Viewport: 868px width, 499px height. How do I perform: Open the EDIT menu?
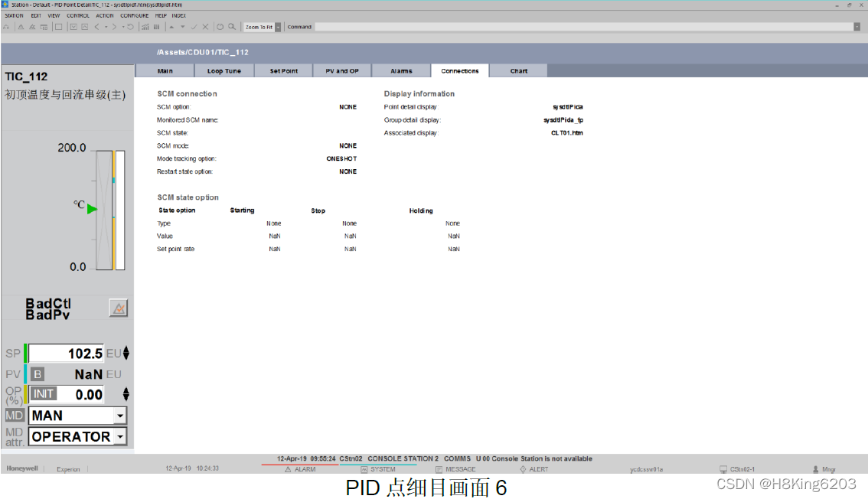[36, 15]
